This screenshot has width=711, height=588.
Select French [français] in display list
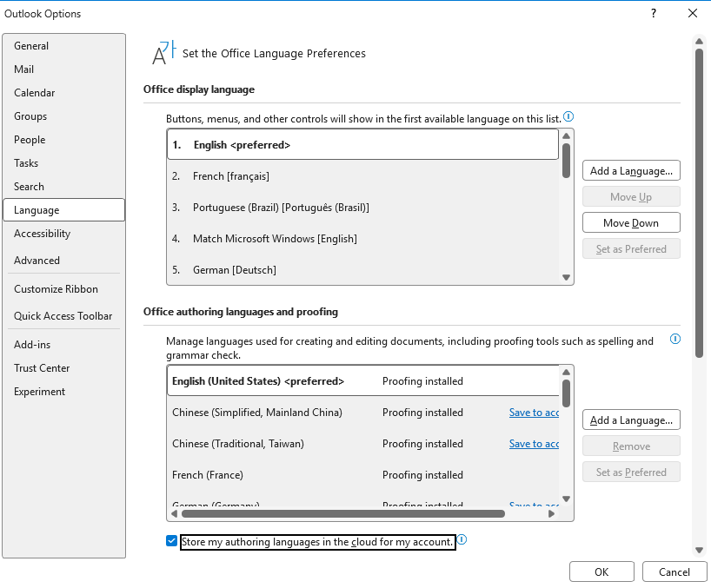pos(362,176)
